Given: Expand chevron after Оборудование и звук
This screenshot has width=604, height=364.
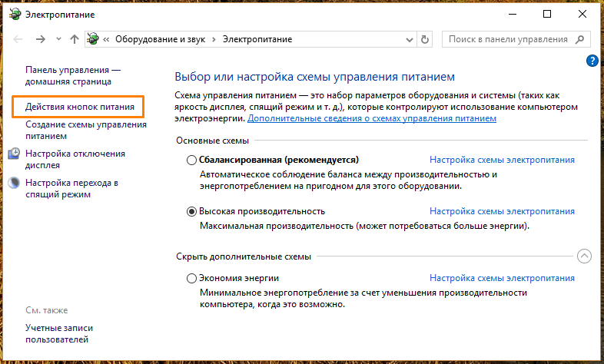Looking at the screenshot, I should pos(214,39).
